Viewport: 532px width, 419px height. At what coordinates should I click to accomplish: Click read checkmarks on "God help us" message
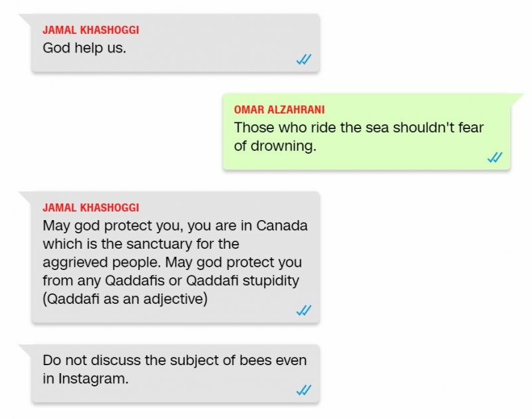pos(303,59)
